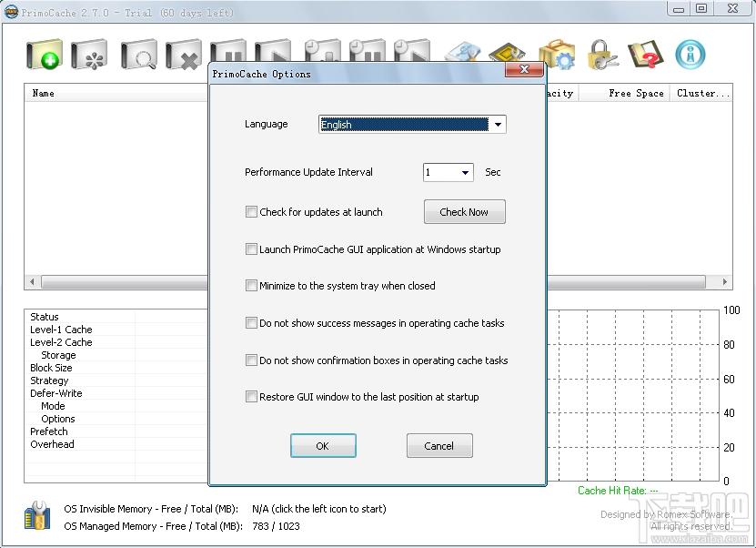Screen dimensions: 756x548
Task: Enable Minimize to the system tray when closed
Action: coord(251,286)
